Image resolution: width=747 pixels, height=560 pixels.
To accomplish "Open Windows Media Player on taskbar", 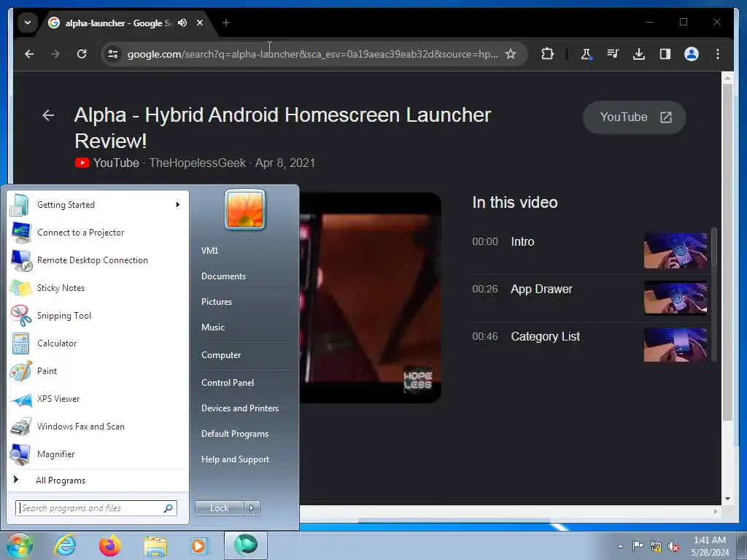I will 200,545.
